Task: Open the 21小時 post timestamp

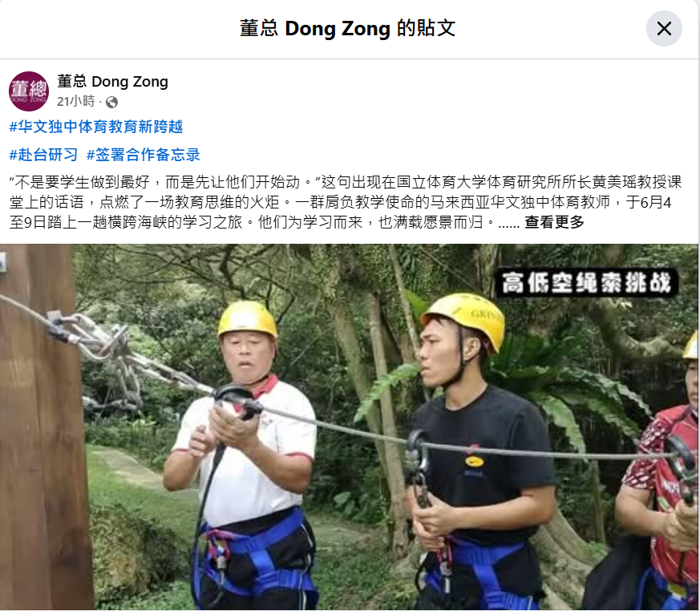Action: pos(76,102)
